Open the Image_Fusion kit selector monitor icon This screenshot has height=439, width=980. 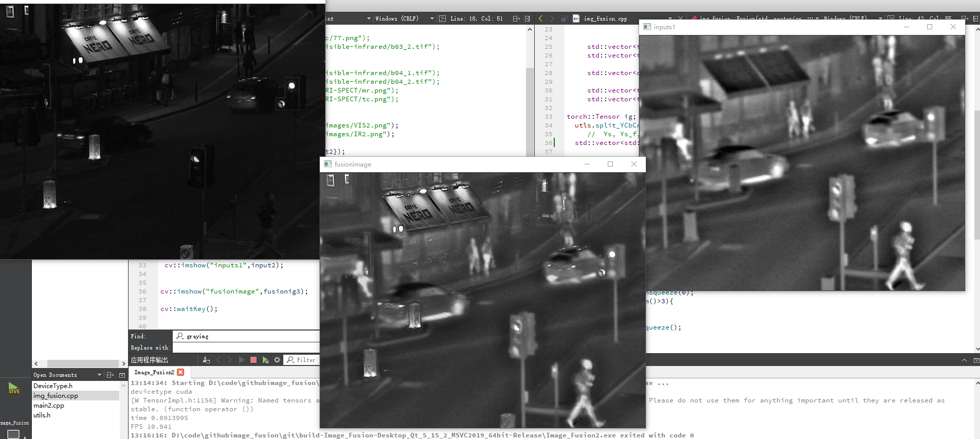(x=14, y=434)
